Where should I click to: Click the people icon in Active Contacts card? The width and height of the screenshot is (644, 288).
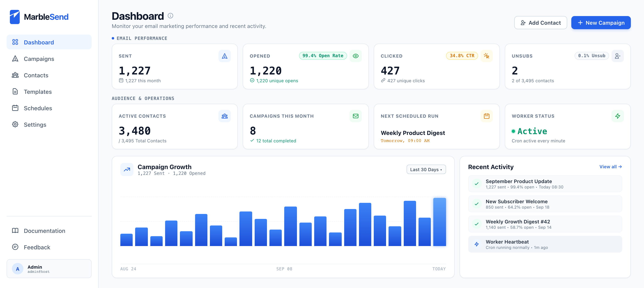pyautogui.click(x=224, y=116)
